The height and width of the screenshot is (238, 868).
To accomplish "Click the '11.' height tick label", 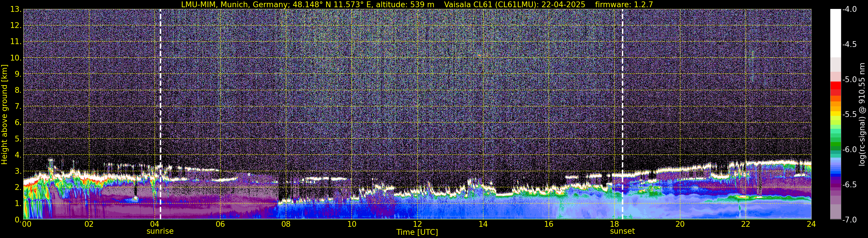I will (16, 41).
